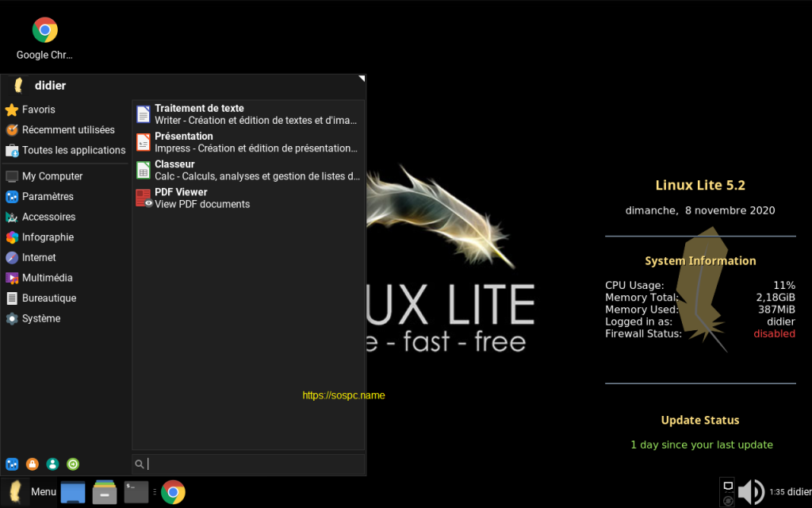Launch Classeur (Calc) spreadsheet
The width and height of the screenshot is (812, 508).
[248, 170]
